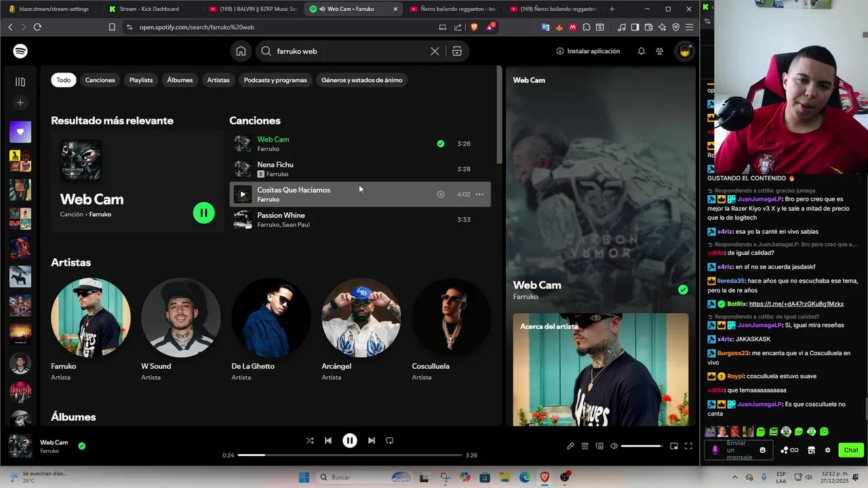
Task: Toggle repeat in player bar
Action: tap(390, 441)
